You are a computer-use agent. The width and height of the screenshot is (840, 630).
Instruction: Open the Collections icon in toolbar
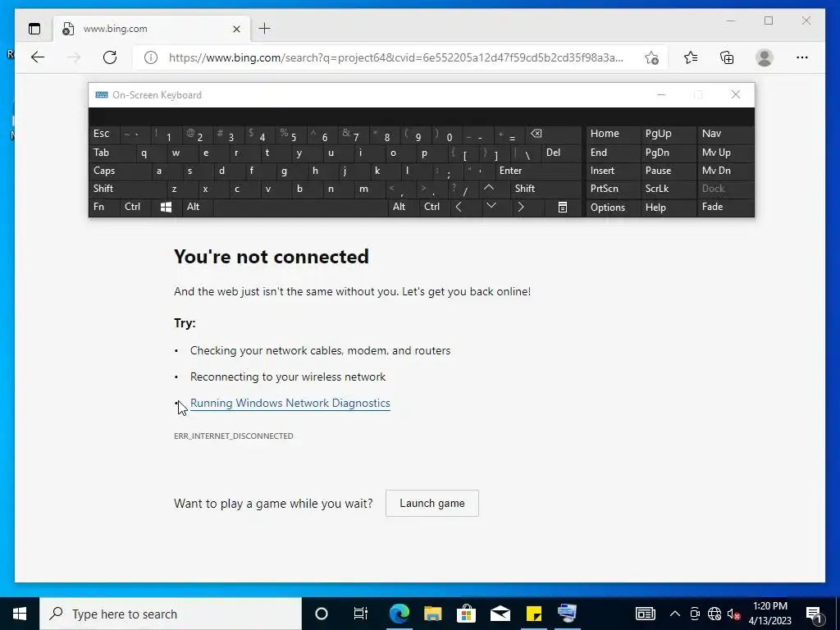point(727,57)
